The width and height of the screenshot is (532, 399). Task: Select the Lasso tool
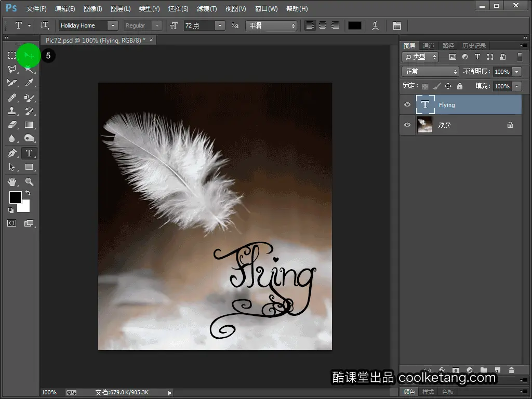(12, 69)
